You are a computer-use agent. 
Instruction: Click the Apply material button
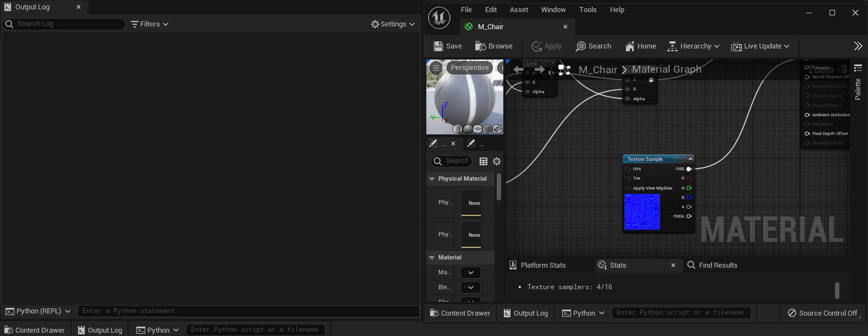pyautogui.click(x=547, y=46)
